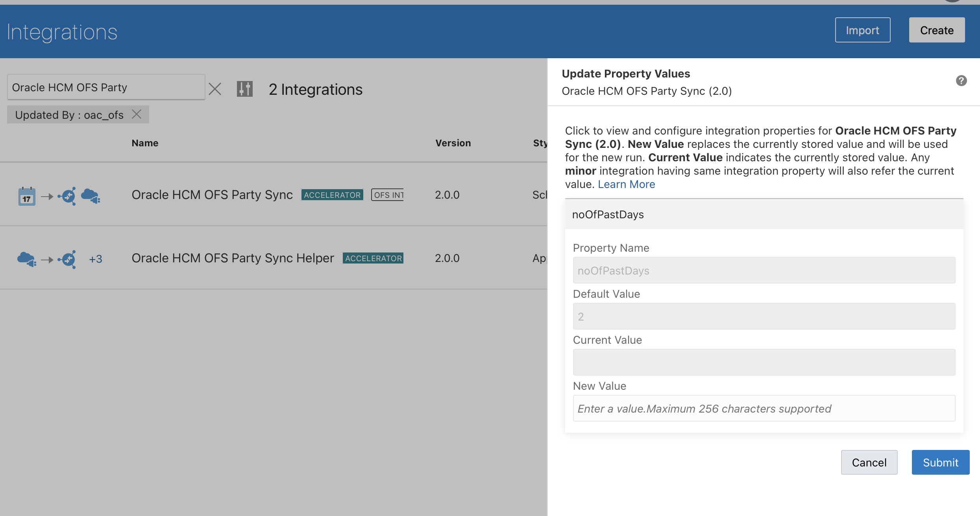This screenshot has width=980, height=516.
Task: Click the Oracle HCM OFS Party search box
Action: [105, 87]
